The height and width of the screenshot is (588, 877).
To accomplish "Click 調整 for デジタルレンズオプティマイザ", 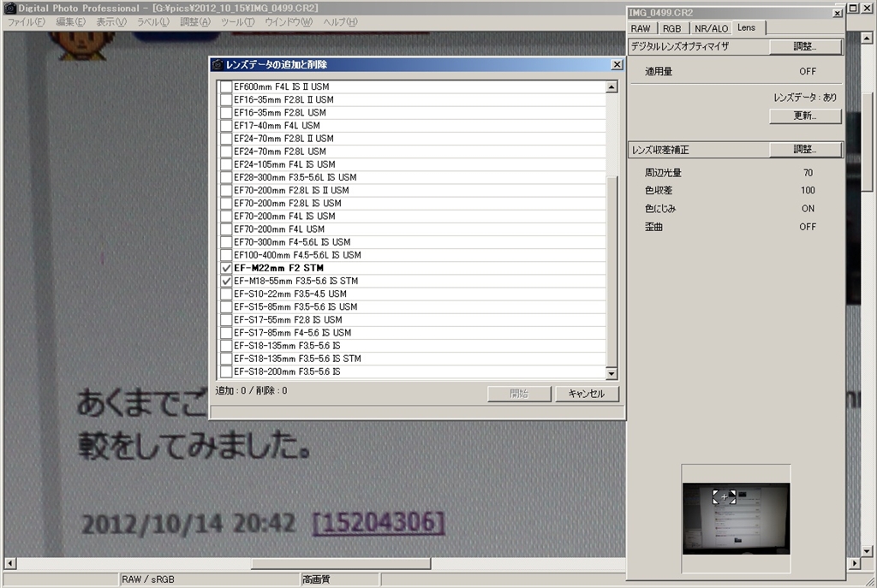I will coord(805,46).
